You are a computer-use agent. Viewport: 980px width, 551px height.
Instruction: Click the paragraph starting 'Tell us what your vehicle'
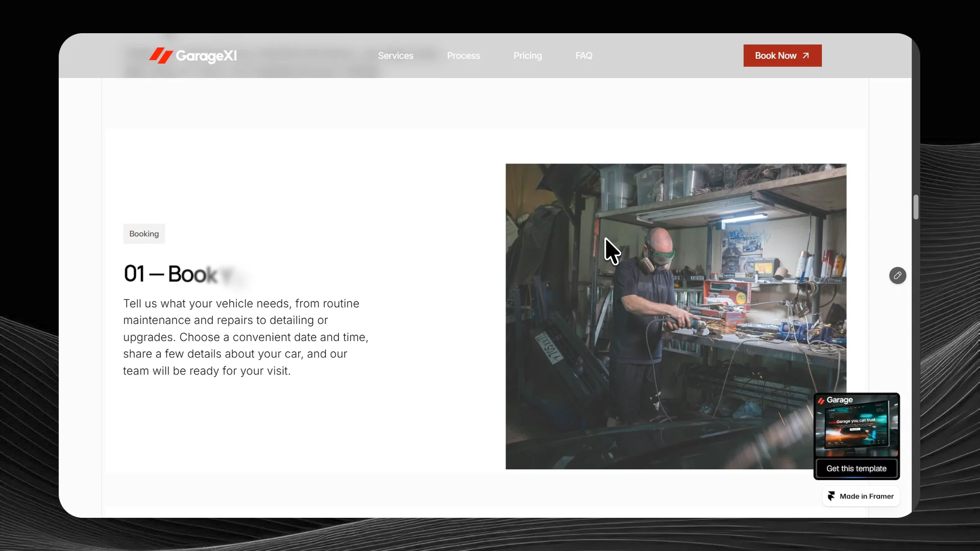[246, 337]
